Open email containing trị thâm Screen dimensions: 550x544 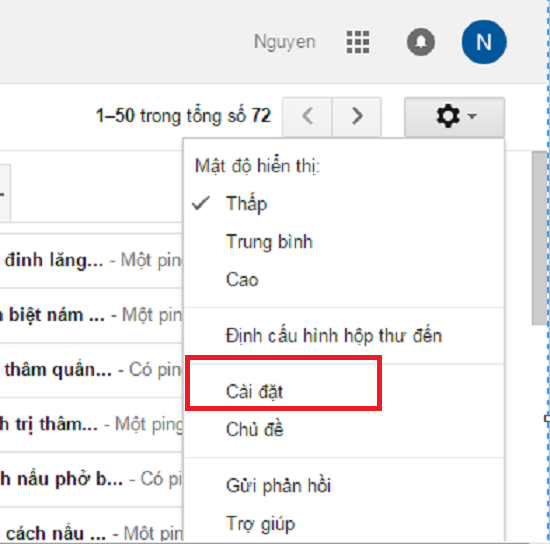point(91,424)
